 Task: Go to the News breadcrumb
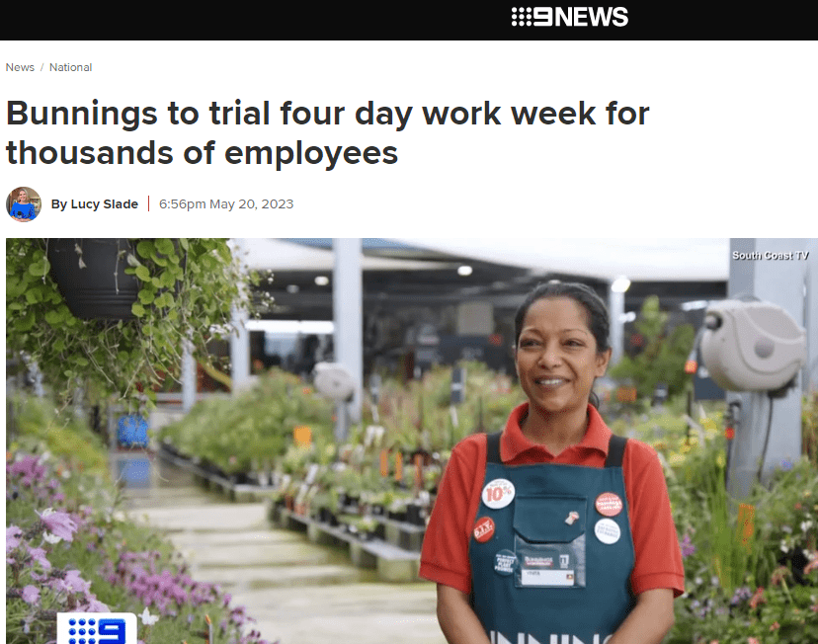pyautogui.click(x=20, y=67)
